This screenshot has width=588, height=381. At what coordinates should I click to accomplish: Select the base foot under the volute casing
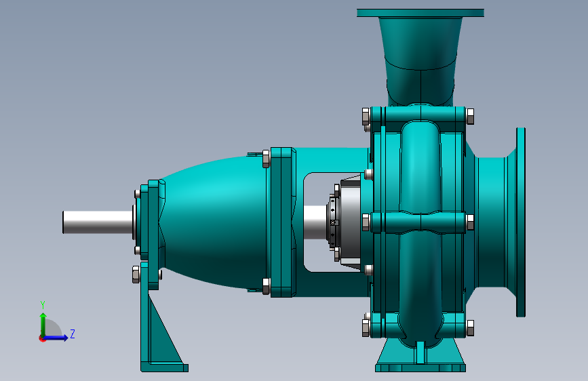point(420,356)
